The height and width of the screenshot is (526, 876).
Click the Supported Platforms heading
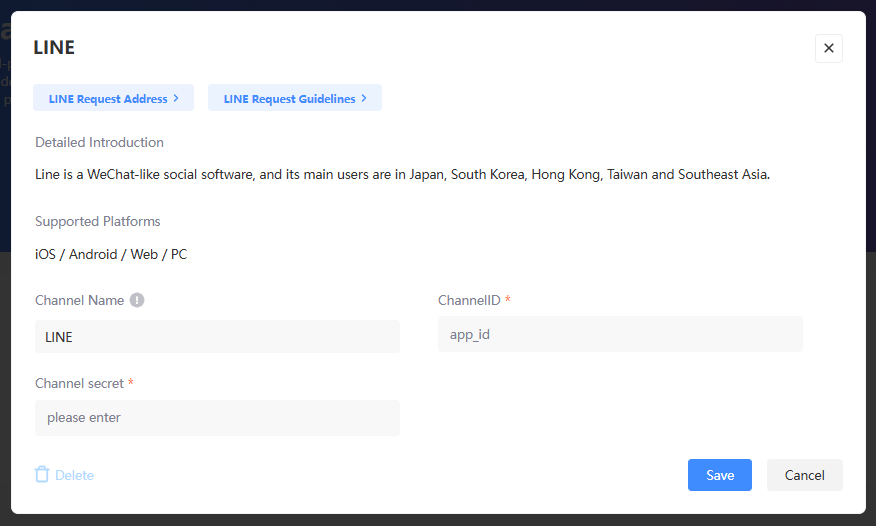(x=97, y=221)
